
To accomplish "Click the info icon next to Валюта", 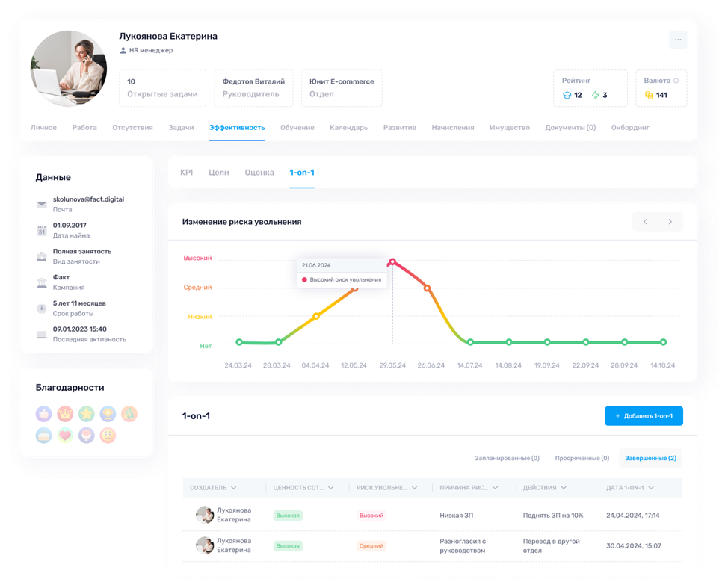I will coord(676,81).
